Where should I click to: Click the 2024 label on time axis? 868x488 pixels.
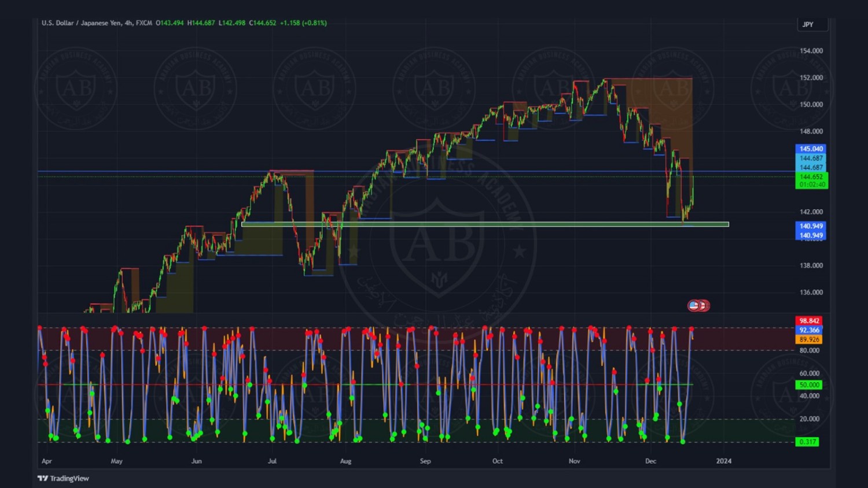pos(723,461)
